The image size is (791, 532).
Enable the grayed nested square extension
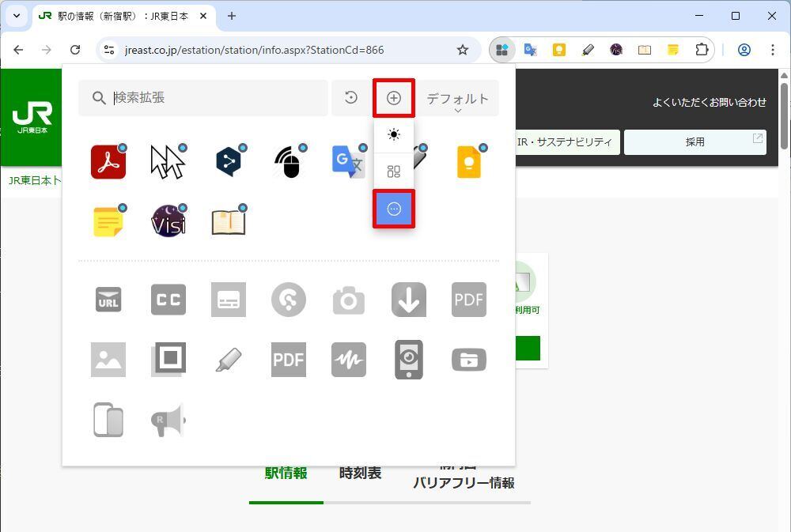[x=168, y=360]
